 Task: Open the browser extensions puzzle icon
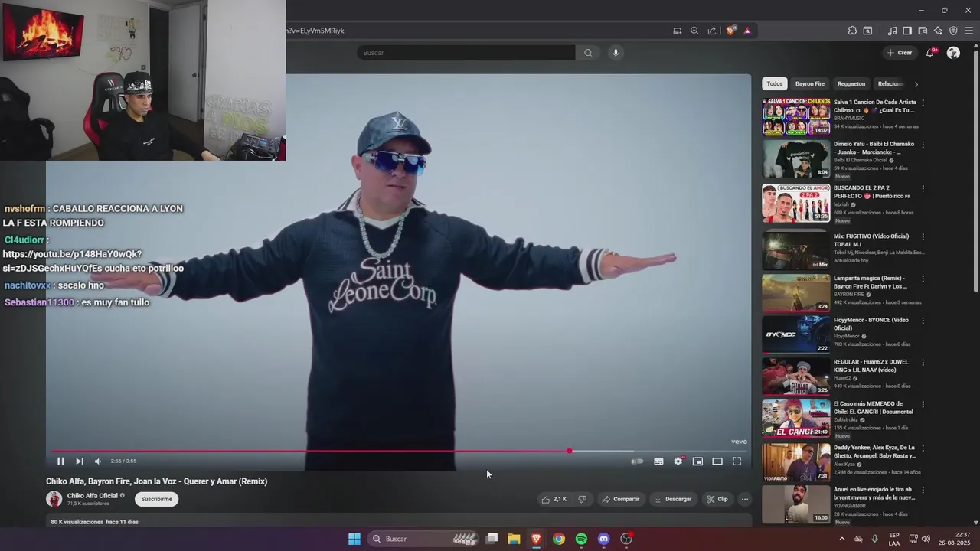tap(852, 31)
